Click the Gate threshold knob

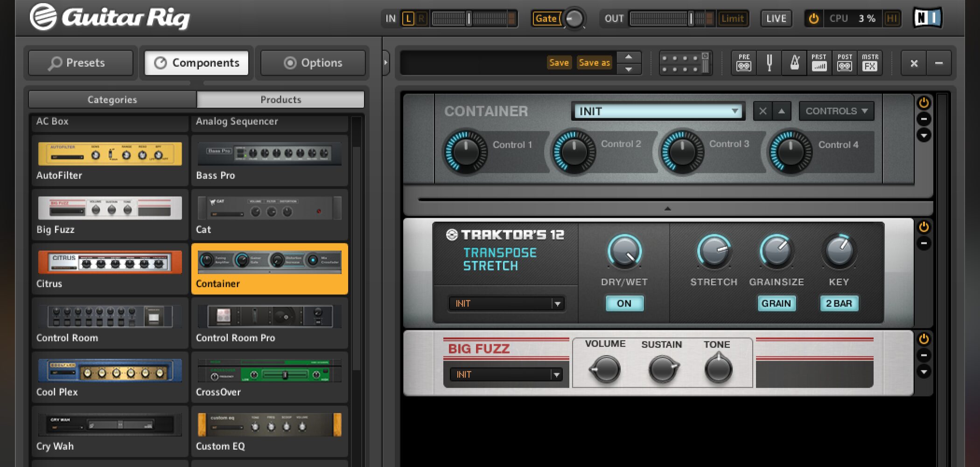click(574, 19)
